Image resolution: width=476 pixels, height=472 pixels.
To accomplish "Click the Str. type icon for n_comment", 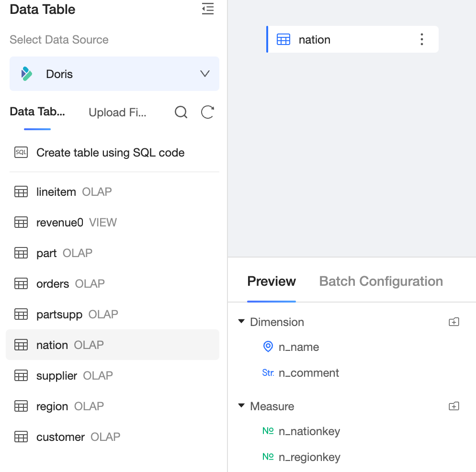I will pyautogui.click(x=268, y=373).
